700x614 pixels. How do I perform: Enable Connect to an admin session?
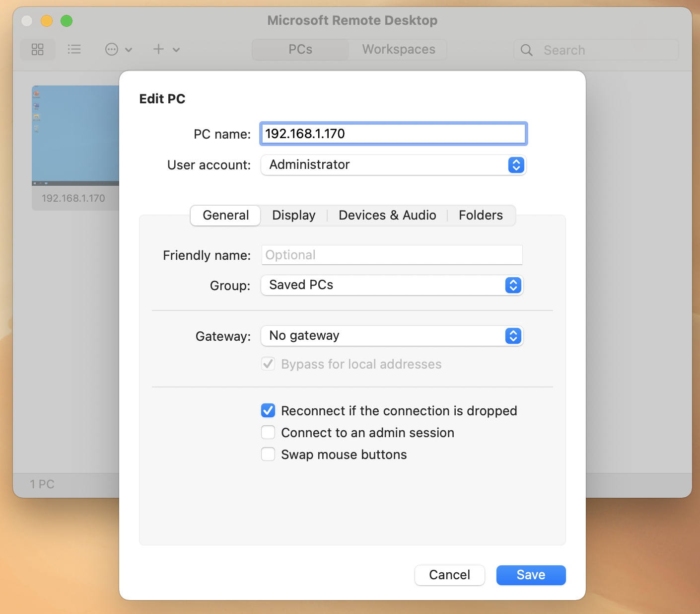pos(268,432)
